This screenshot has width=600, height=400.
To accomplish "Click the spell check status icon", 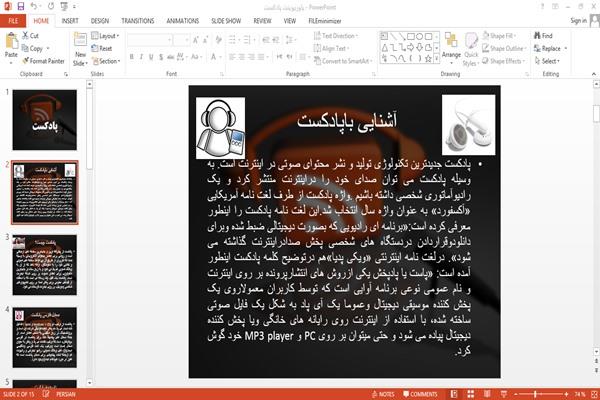I will (46, 394).
